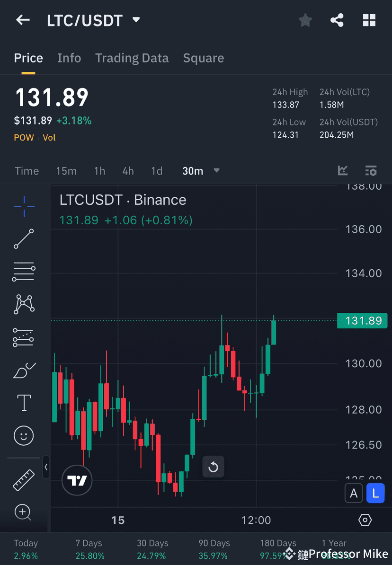Enable logarithmic scale with the L button
Image resolution: width=392 pixels, height=565 pixels.
[375, 493]
